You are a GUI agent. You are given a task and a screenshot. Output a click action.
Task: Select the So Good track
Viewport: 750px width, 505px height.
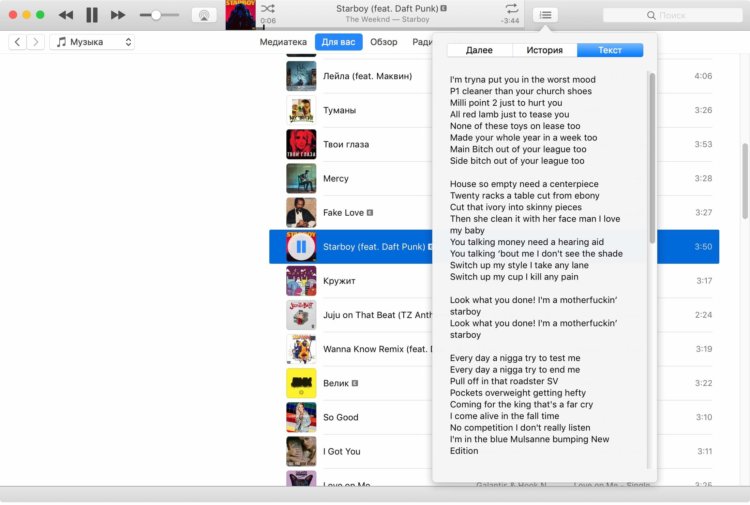click(x=341, y=417)
